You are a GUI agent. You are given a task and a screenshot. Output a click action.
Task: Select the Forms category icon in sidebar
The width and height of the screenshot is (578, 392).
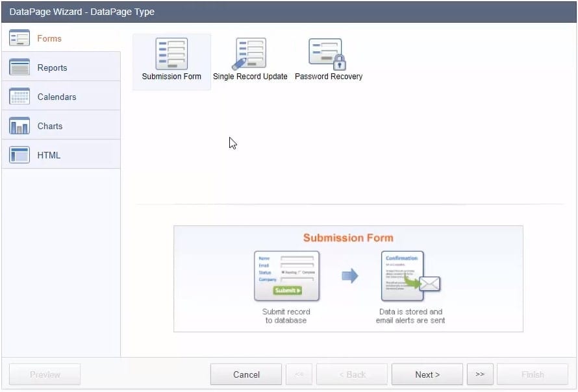tap(19, 38)
